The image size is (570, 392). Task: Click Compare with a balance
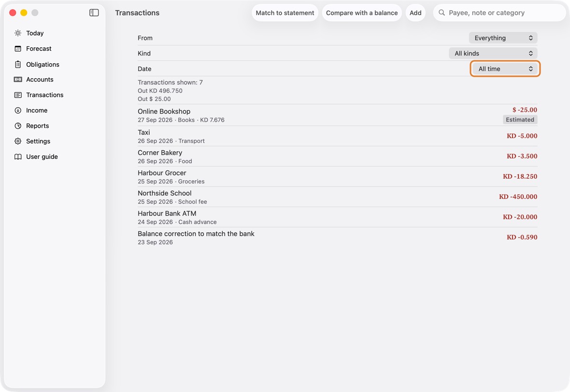[x=362, y=13]
